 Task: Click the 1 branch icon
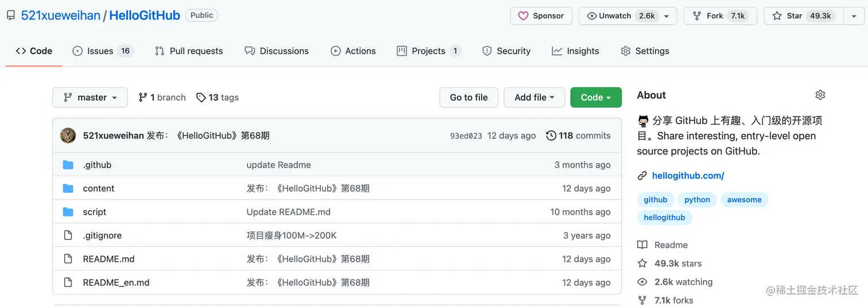pyautogui.click(x=143, y=98)
